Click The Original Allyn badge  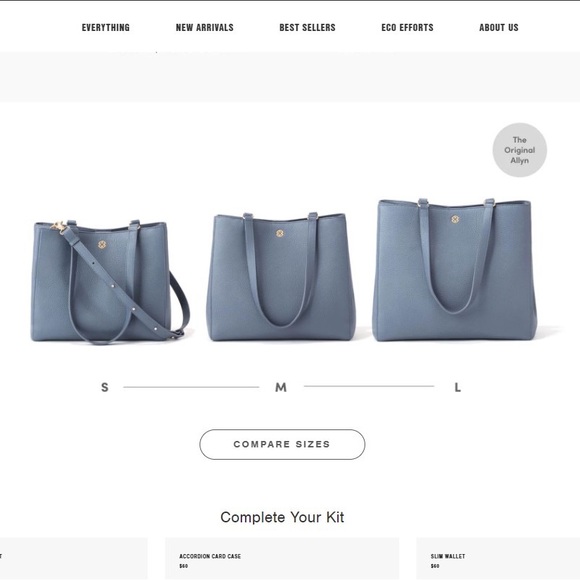click(x=520, y=150)
